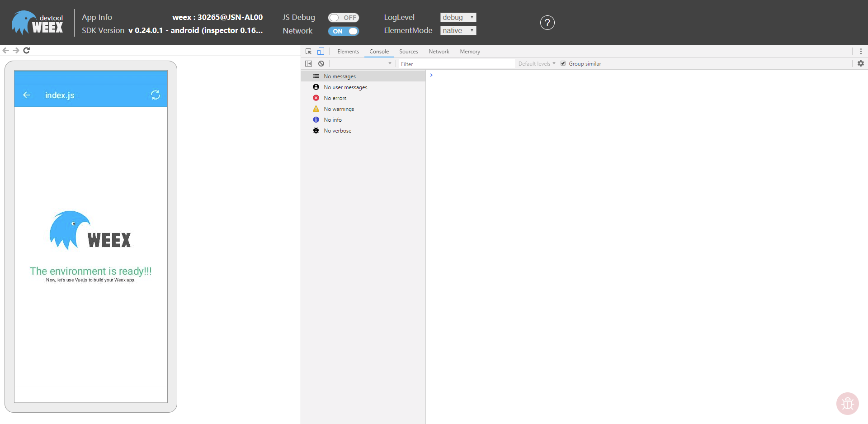Open the console settings gear

click(861, 64)
